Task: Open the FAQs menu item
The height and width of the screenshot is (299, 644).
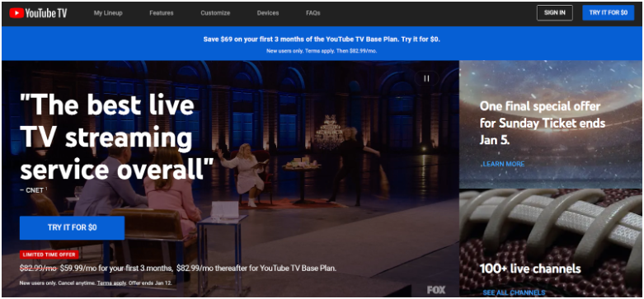Action: [x=313, y=13]
